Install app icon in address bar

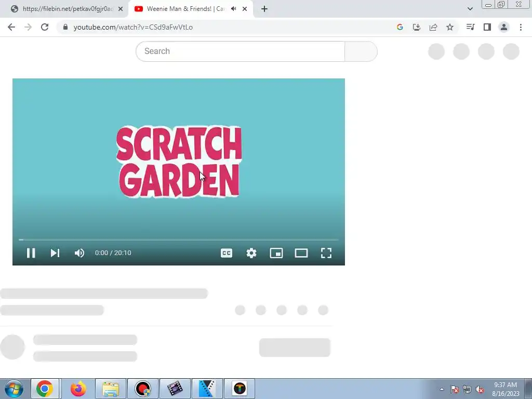[x=417, y=27]
